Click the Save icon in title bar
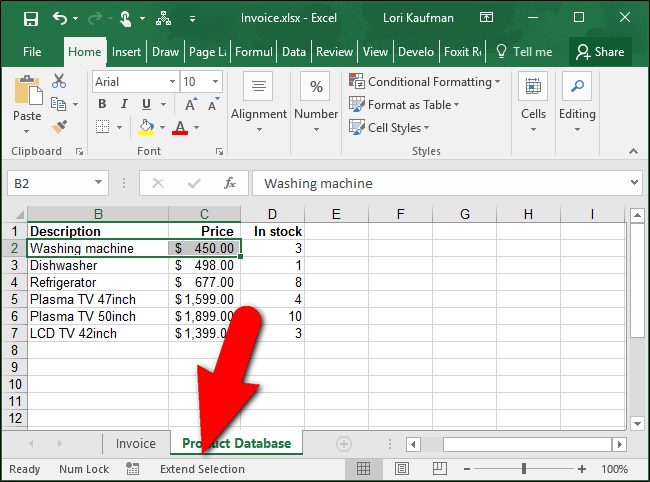 (x=30, y=18)
